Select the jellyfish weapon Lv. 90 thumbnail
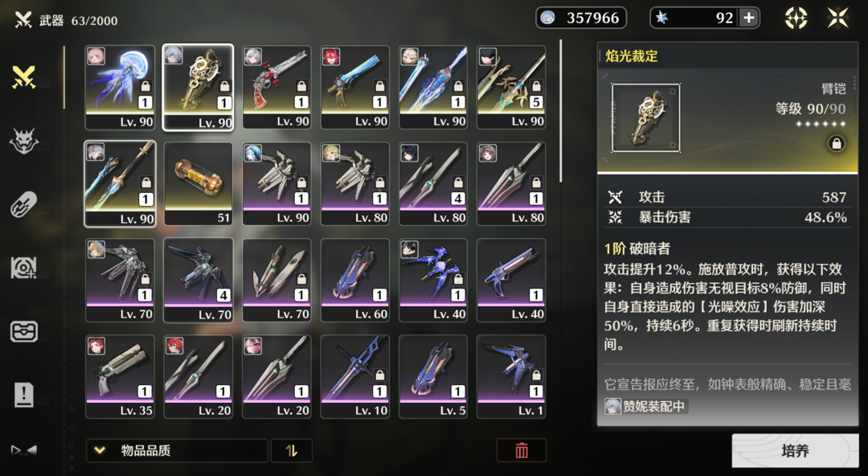The height and width of the screenshot is (476, 868). [120, 88]
